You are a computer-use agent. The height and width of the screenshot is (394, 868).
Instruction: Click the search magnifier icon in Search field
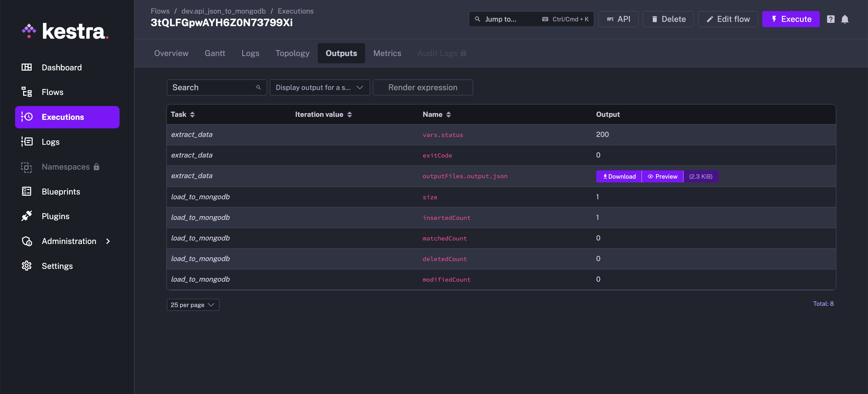coord(258,88)
